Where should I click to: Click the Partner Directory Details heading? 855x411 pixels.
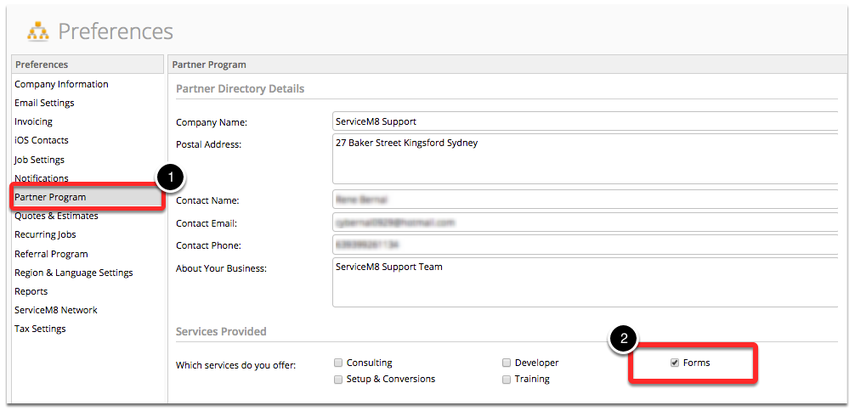coord(240,88)
